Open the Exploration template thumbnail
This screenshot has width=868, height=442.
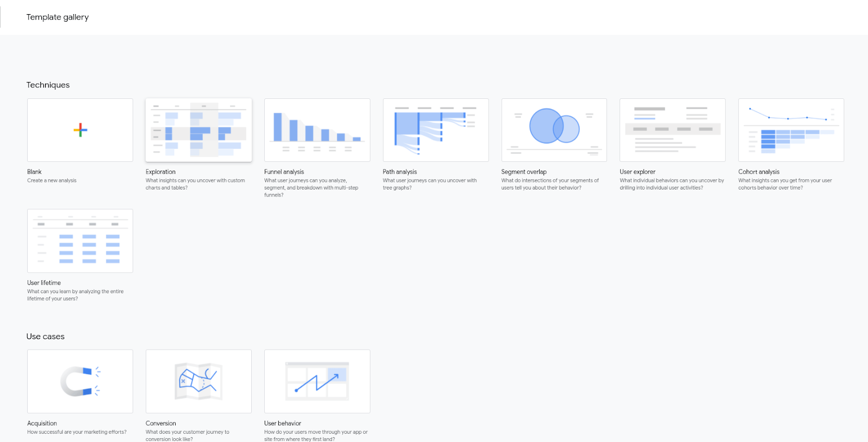199,130
